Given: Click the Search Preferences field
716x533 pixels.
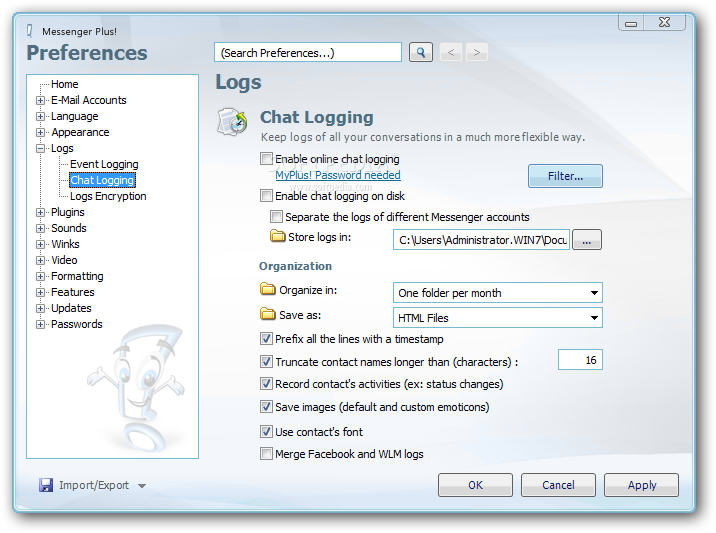Looking at the screenshot, I should coord(308,53).
